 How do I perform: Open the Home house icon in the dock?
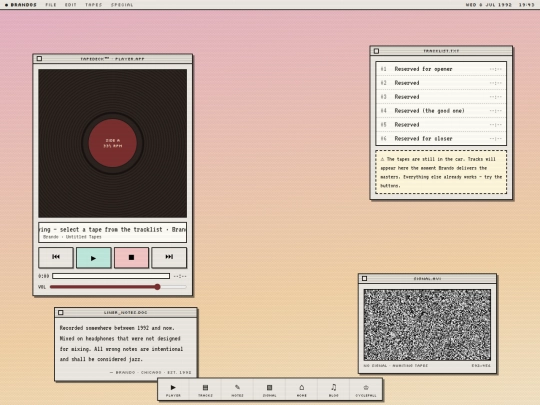[x=301, y=391]
